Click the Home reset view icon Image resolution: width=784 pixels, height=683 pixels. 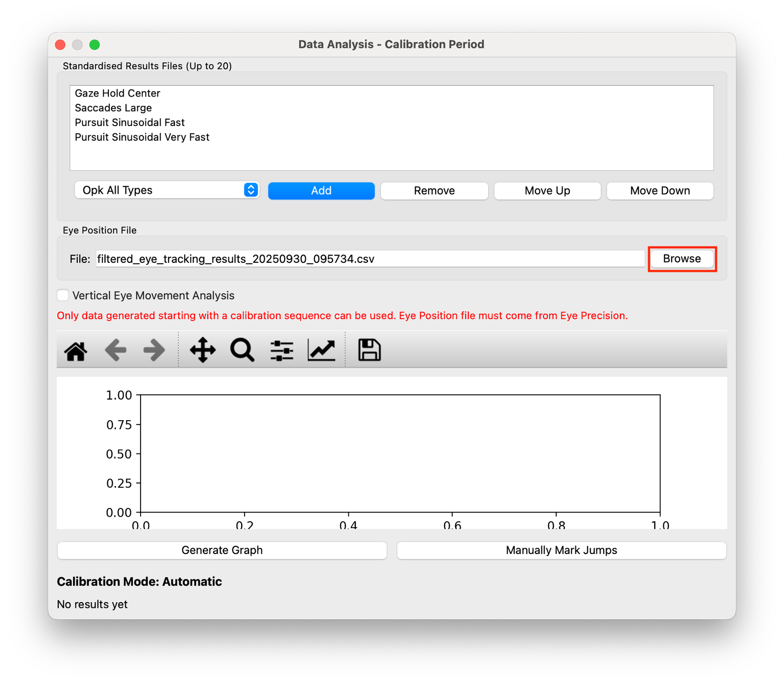pos(76,351)
